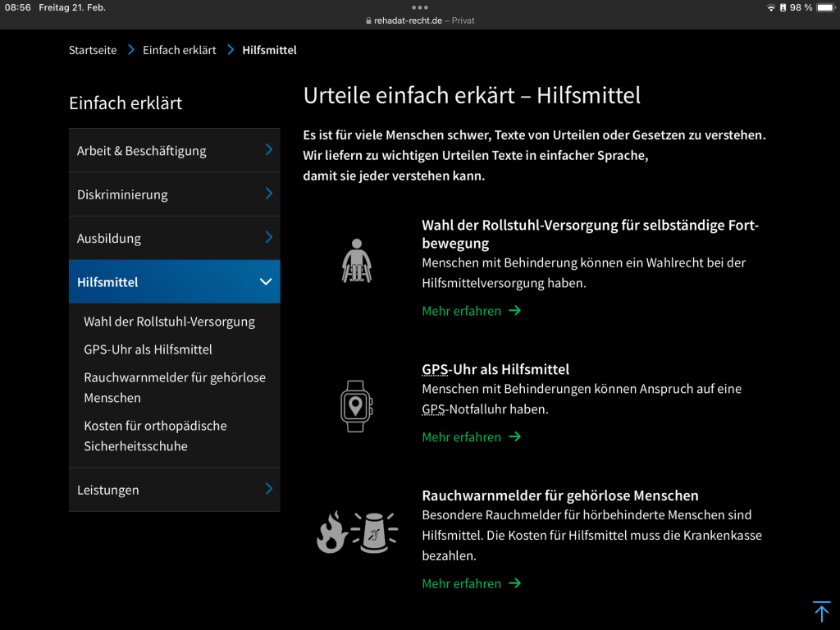Open Wahl der Rollstuhl-Versorgung sidebar entry
The image size is (840, 630).
(169, 322)
